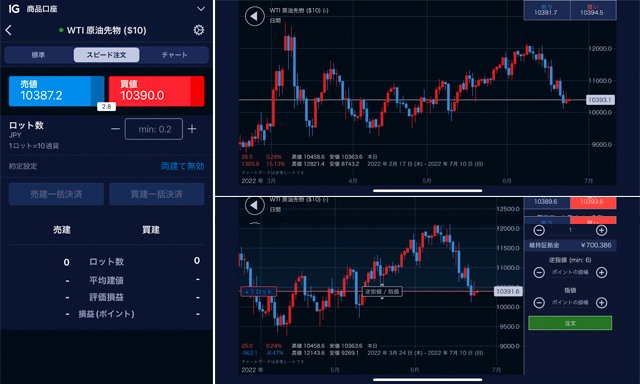
Task: Tap the 10389.6 sell price in order panel
Action: click(546, 202)
